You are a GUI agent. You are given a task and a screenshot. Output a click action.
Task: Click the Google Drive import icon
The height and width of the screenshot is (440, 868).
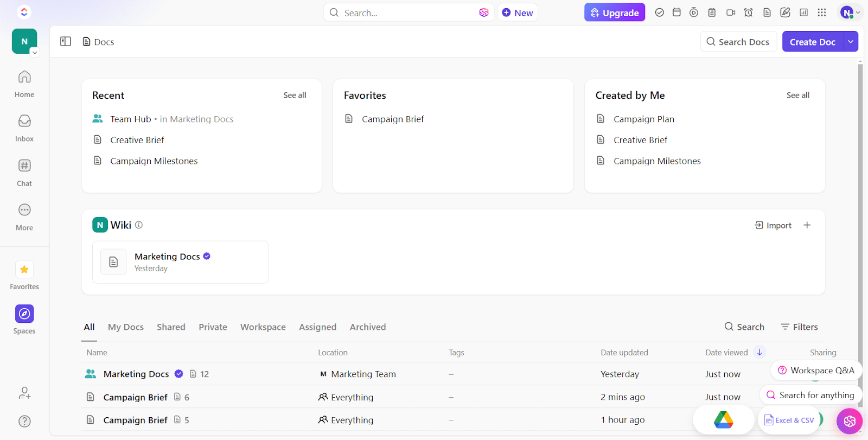pos(723,419)
